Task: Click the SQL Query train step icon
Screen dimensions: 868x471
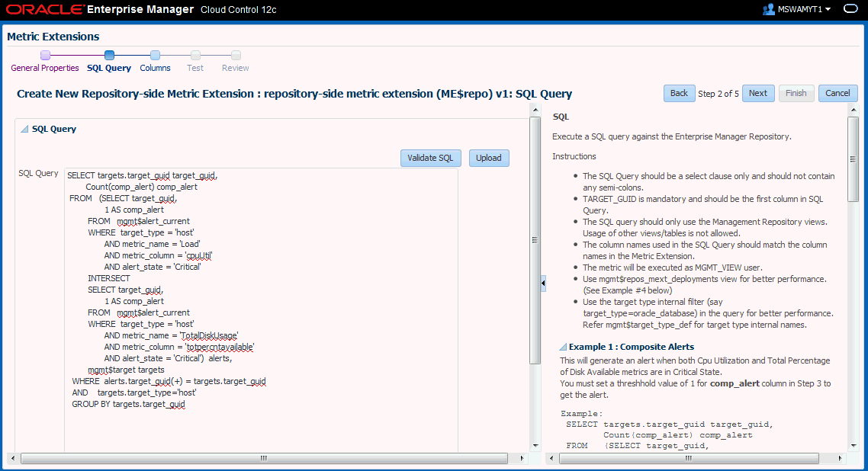Action: click(109, 56)
